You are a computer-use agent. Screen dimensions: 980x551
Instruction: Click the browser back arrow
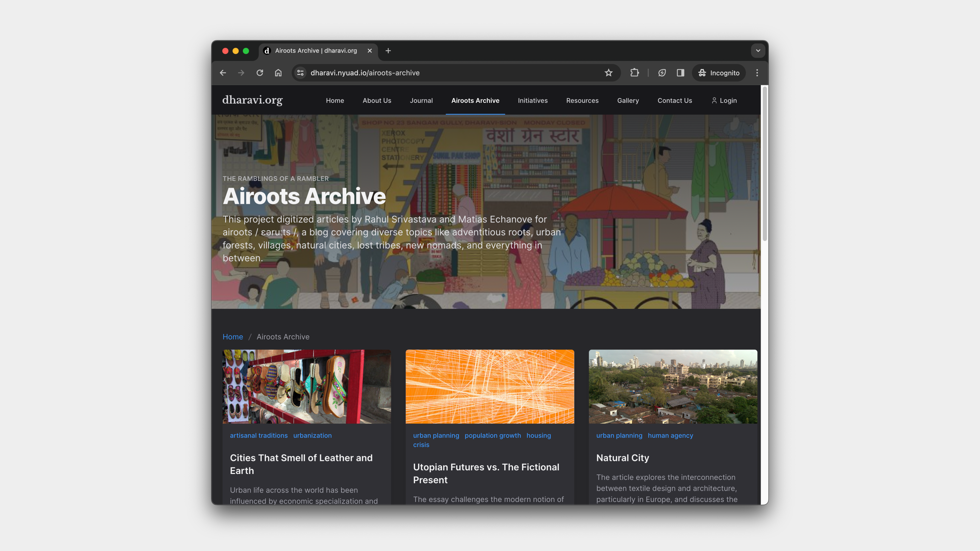223,73
